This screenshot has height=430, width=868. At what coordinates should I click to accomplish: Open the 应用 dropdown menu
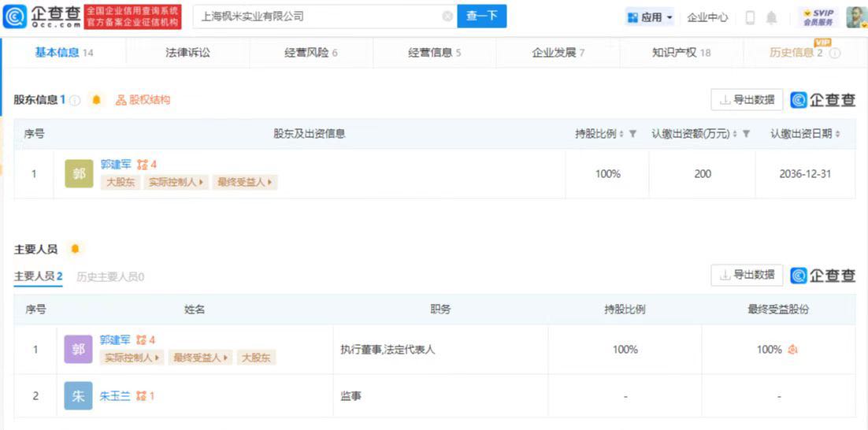pyautogui.click(x=650, y=17)
